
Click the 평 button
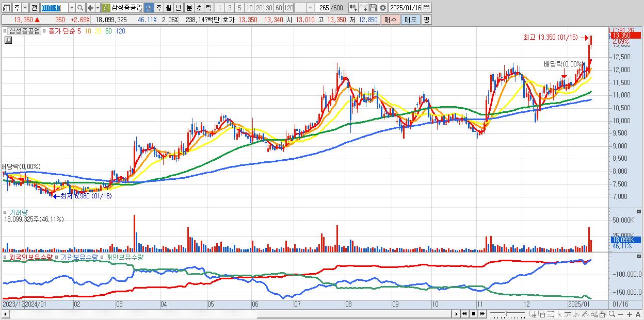426,20
